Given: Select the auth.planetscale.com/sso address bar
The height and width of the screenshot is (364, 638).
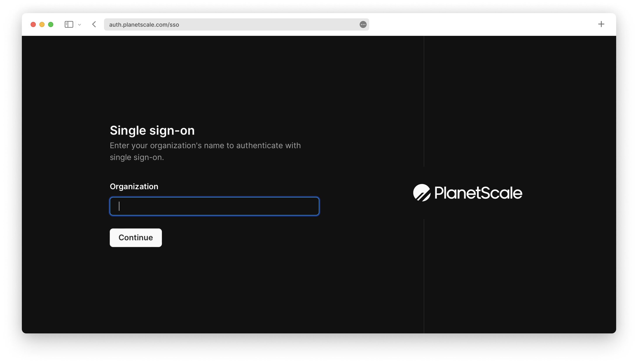Looking at the screenshot, I should (236, 24).
